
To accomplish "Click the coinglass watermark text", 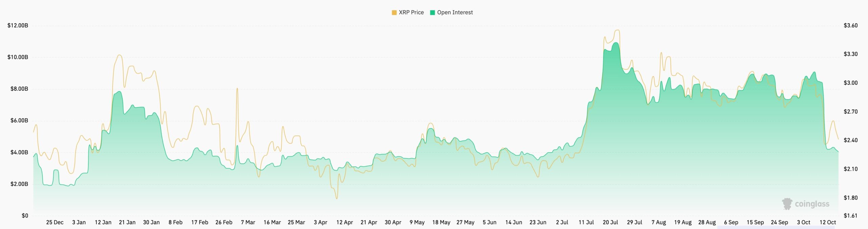I will tap(812, 204).
